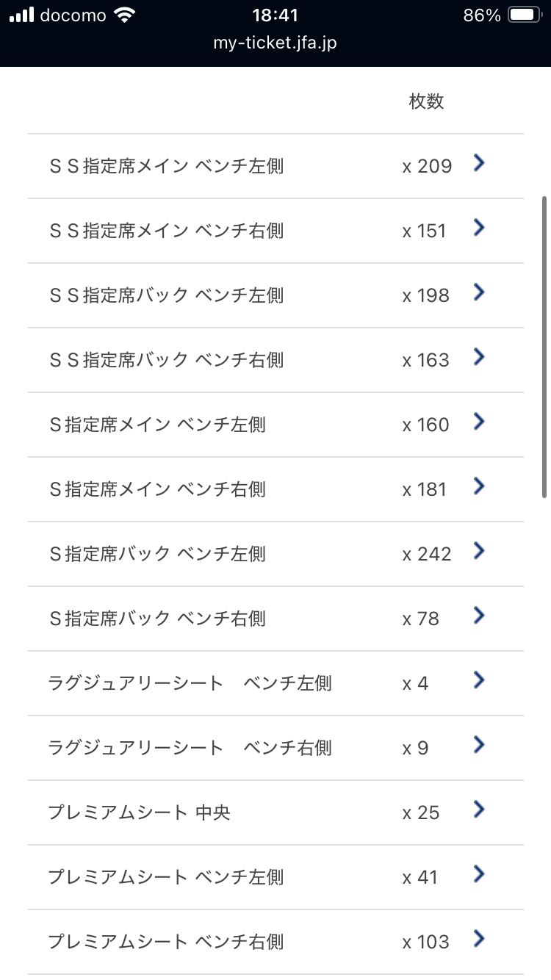The width and height of the screenshot is (551, 980).
Task: Expand ラグジュアリーシート ベンチ左側 with its chevron
Action: pos(479,681)
